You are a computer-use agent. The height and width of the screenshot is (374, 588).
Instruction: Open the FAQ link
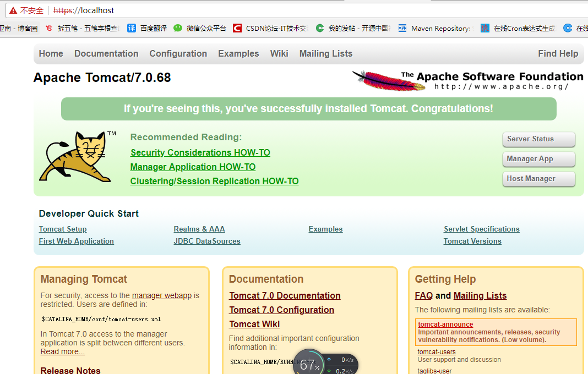(424, 296)
